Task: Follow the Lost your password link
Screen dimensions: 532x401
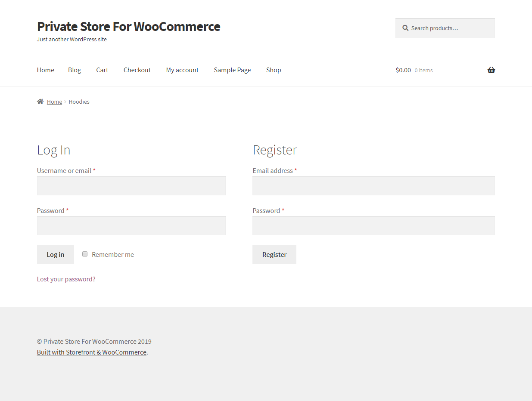Action: point(66,279)
